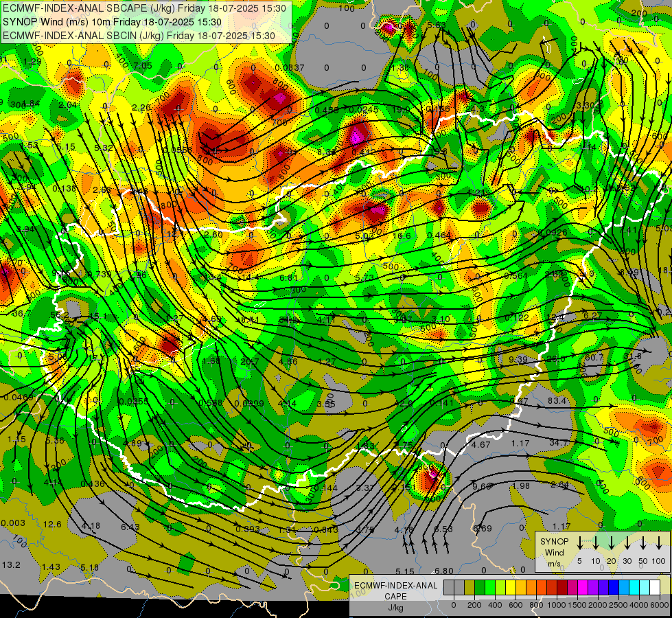Click the '6.43' value on the map
Viewport: 672px width, 618px height.
tap(130, 527)
